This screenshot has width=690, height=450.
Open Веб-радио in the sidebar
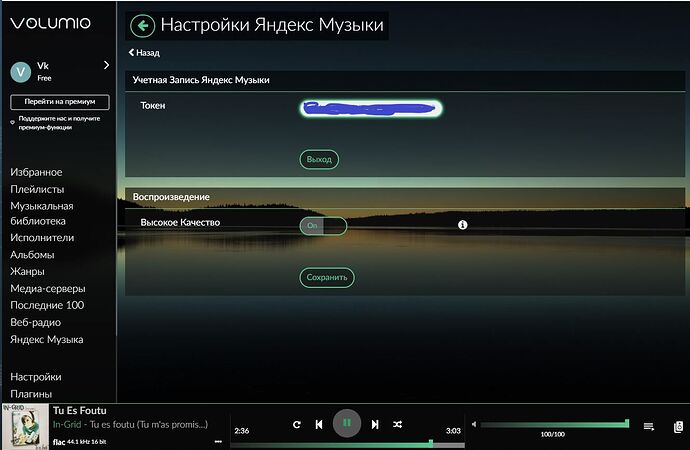tap(36, 322)
